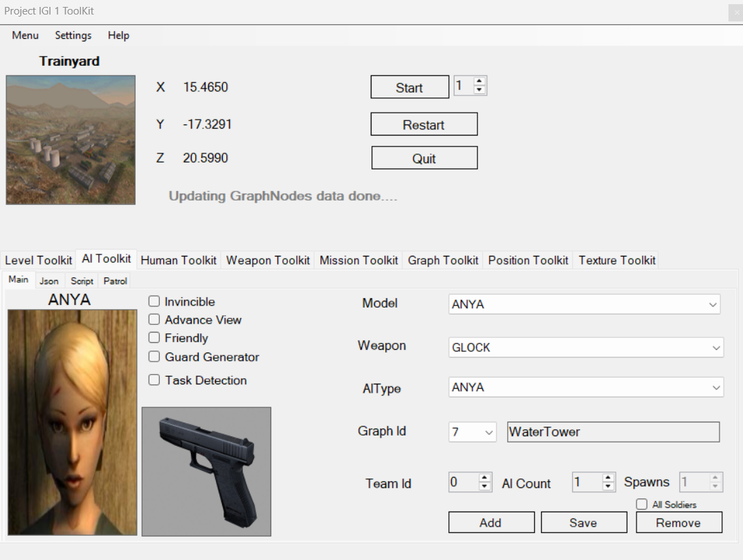Click the X coordinate value 15.4650

tap(205, 87)
